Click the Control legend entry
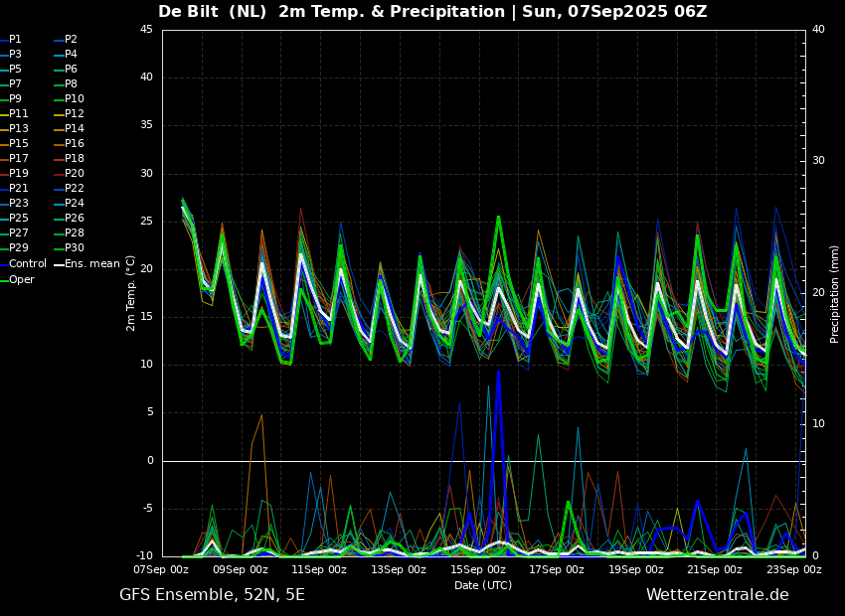 tap(23, 264)
